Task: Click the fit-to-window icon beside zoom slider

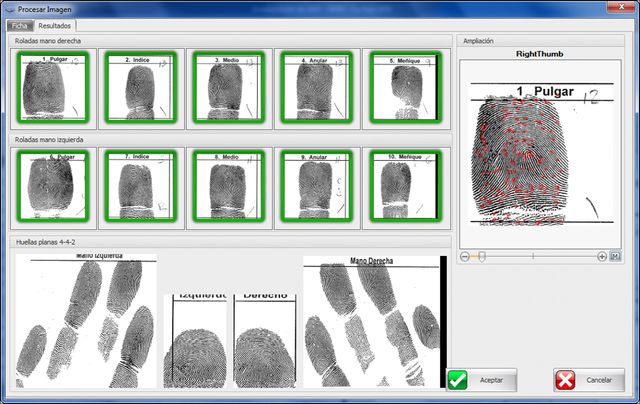Action: pyautogui.click(x=615, y=256)
